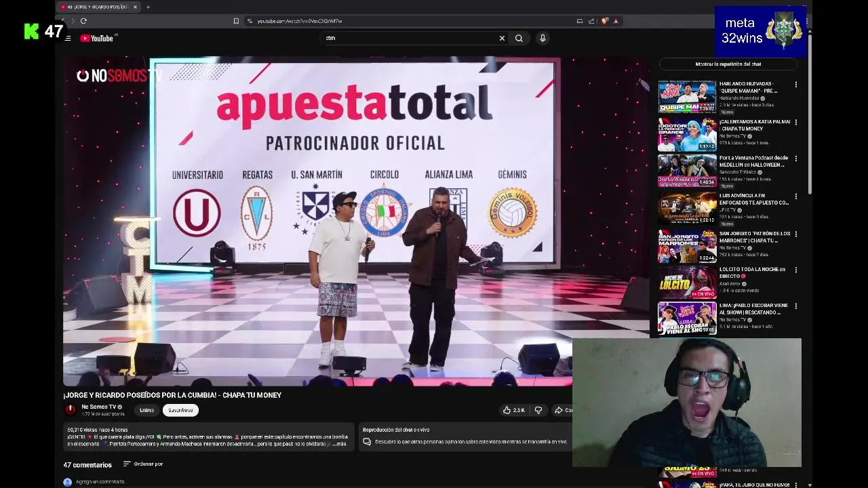Open a new browser tab
This screenshot has width=868, height=488.
point(148,7)
